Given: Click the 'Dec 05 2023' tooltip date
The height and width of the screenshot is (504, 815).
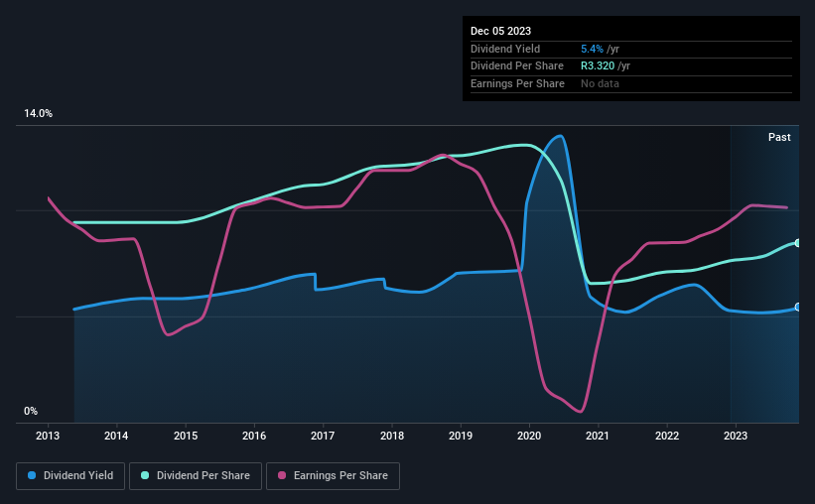Looking at the screenshot, I should click(500, 31).
